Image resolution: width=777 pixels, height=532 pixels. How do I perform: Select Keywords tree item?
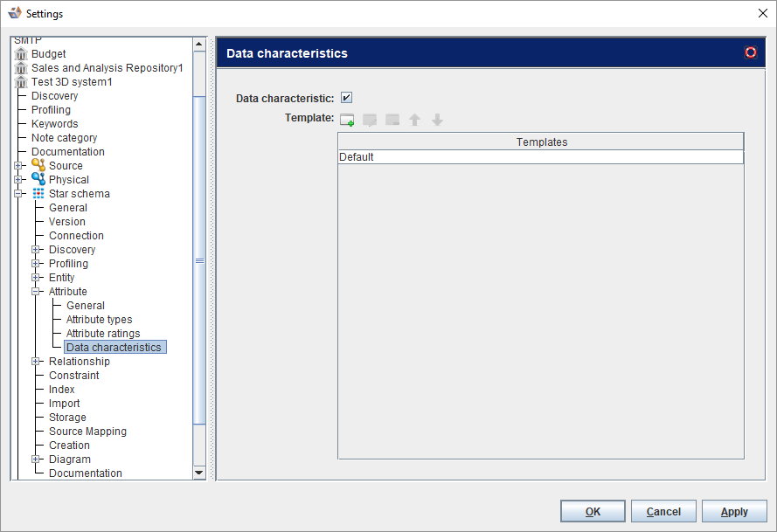54,123
